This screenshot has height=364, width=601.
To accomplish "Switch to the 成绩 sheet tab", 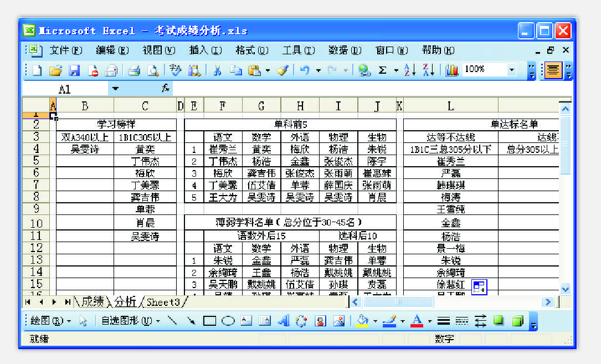I will [92, 302].
